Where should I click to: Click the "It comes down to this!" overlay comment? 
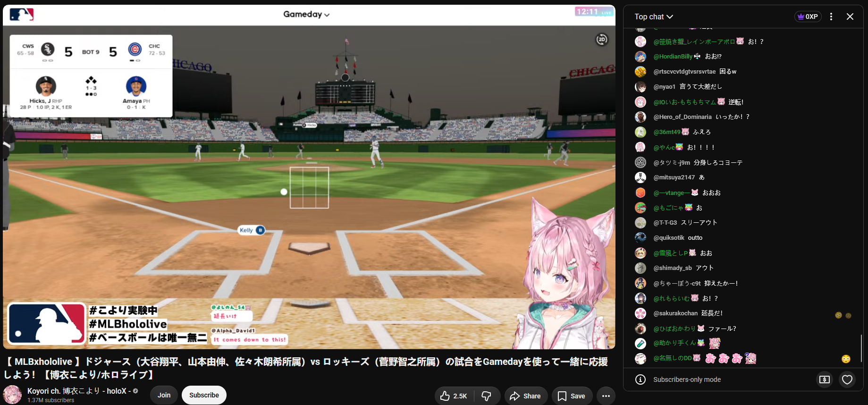(249, 339)
